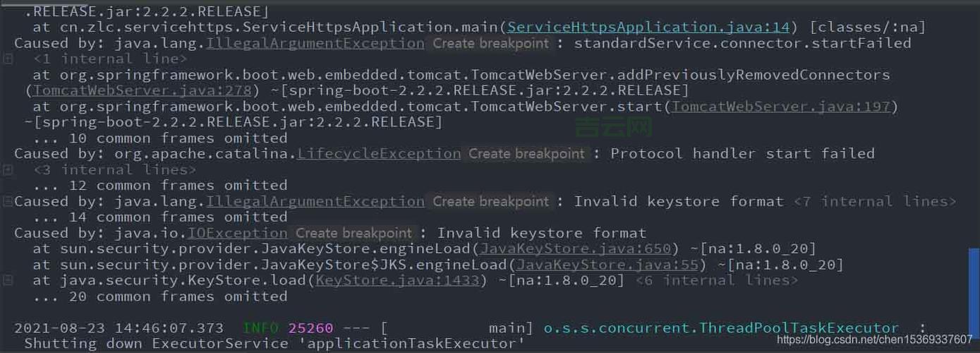The width and height of the screenshot is (980, 353).
Task: Click the java.io.IOException class link
Action: [x=238, y=233]
